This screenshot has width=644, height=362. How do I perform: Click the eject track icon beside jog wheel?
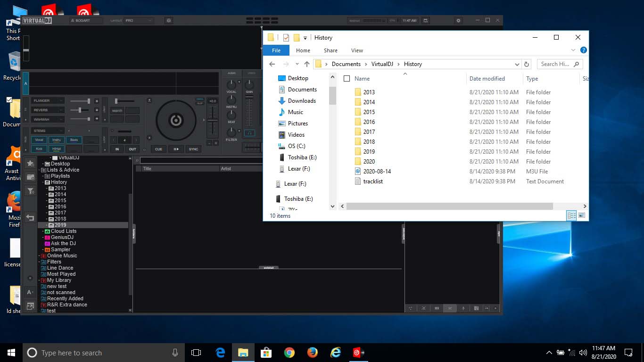(149, 100)
